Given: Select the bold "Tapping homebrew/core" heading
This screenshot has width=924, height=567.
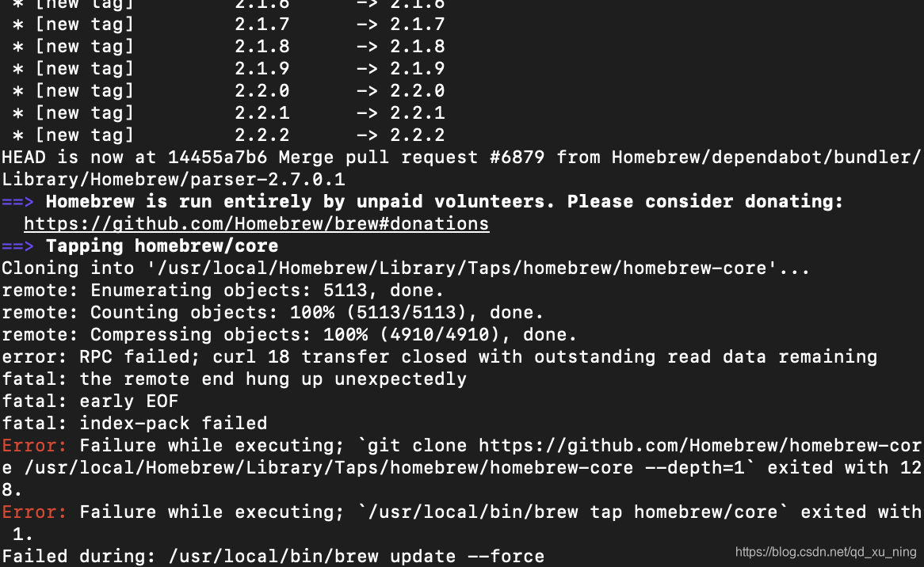Looking at the screenshot, I should [x=162, y=246].
